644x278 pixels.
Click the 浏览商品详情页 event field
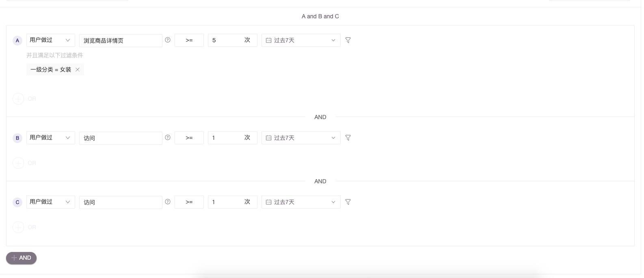[121, 41]
